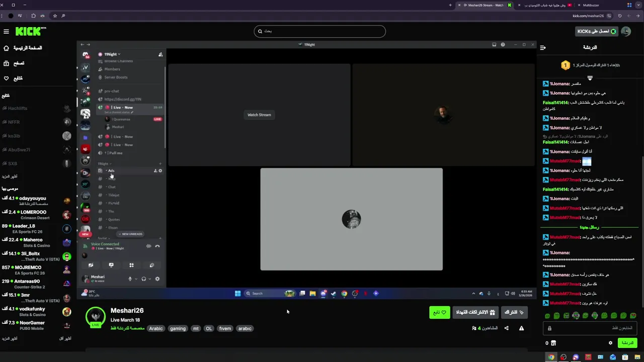Viewport: 644px width, 362px height.
Task: Open the Kick shop icon beside zero
Action: click(553, 343)
